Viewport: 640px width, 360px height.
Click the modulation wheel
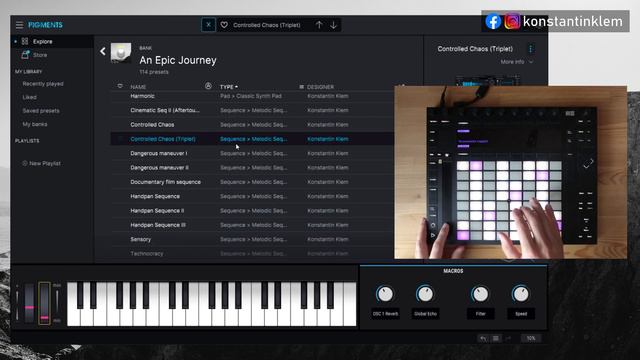[44, 303]
